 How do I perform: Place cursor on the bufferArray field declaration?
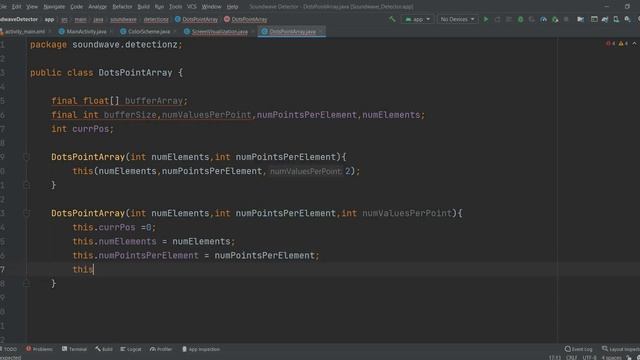(x=154, y=101)
